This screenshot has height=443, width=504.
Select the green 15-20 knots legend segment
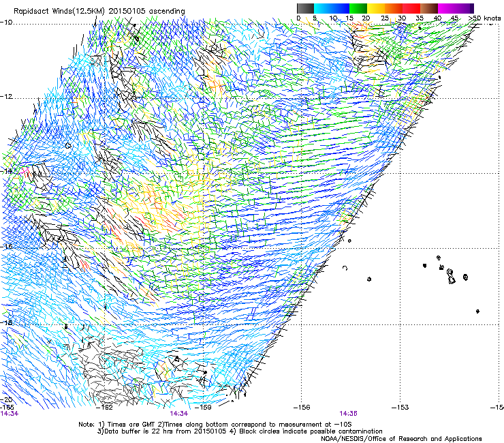[358, 8]
